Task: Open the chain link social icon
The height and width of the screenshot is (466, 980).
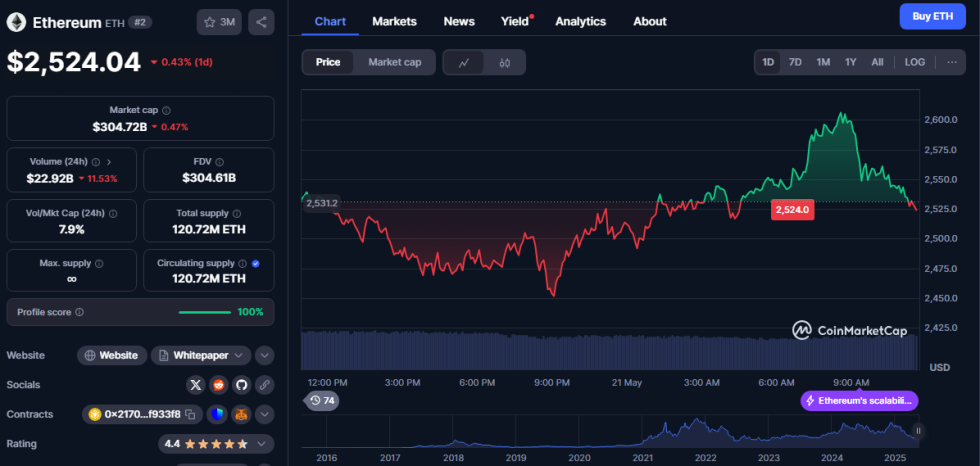Action: pos(264,385)
